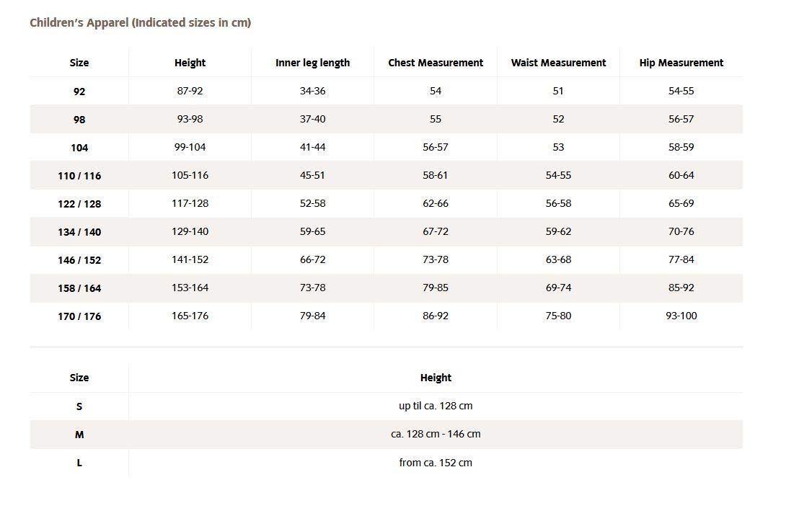Viewport: 812px width, 516px height.
Task: Select the size 92 row label
Action: [79, 92]
